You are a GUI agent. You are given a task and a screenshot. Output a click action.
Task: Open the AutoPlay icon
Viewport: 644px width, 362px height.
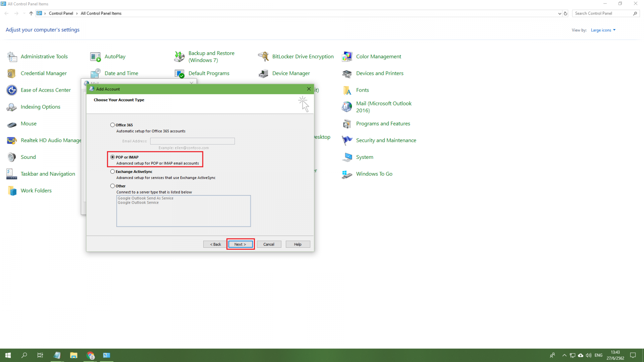tap(95, 57)
